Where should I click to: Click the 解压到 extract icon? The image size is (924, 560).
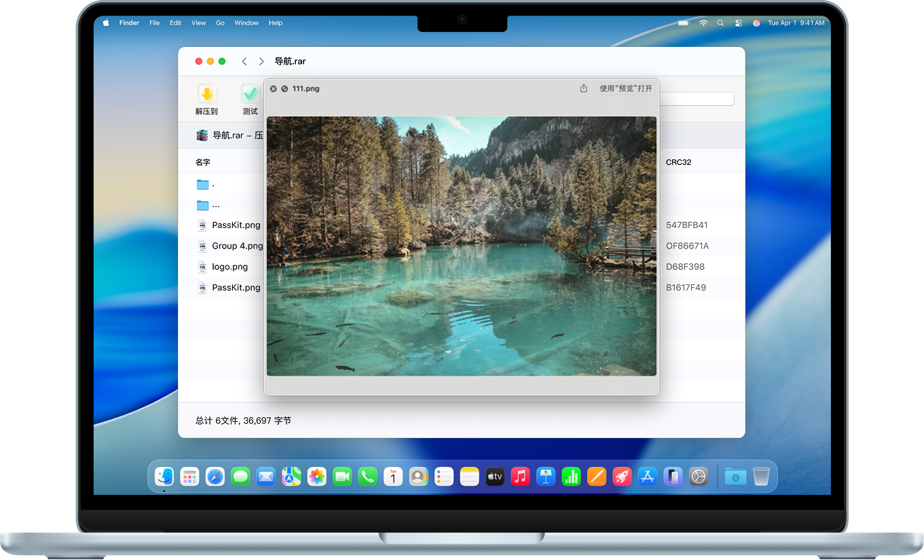point(207,94)
